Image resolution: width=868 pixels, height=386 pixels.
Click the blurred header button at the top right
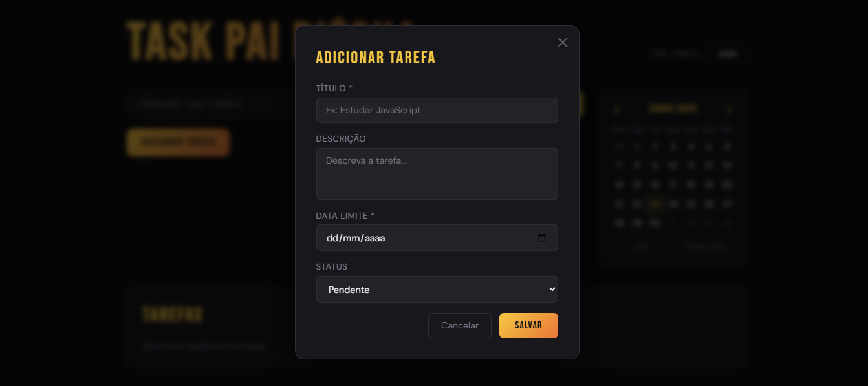(728, 54)
